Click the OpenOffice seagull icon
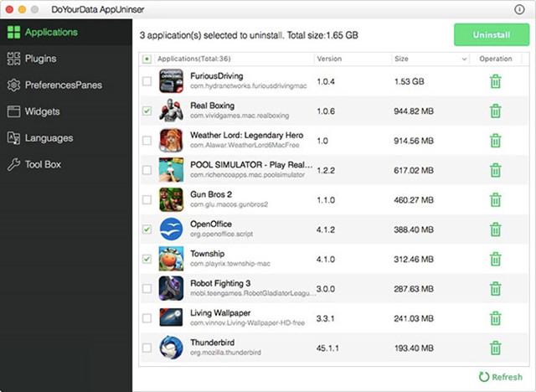The width and height of the screenshot is (536, 392). [171, 229]
